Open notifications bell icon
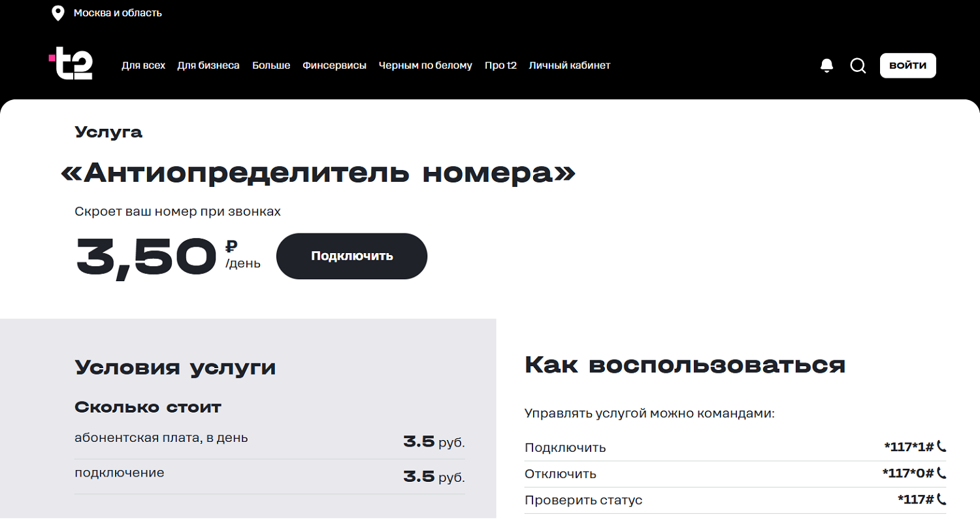 click(826, 65)
